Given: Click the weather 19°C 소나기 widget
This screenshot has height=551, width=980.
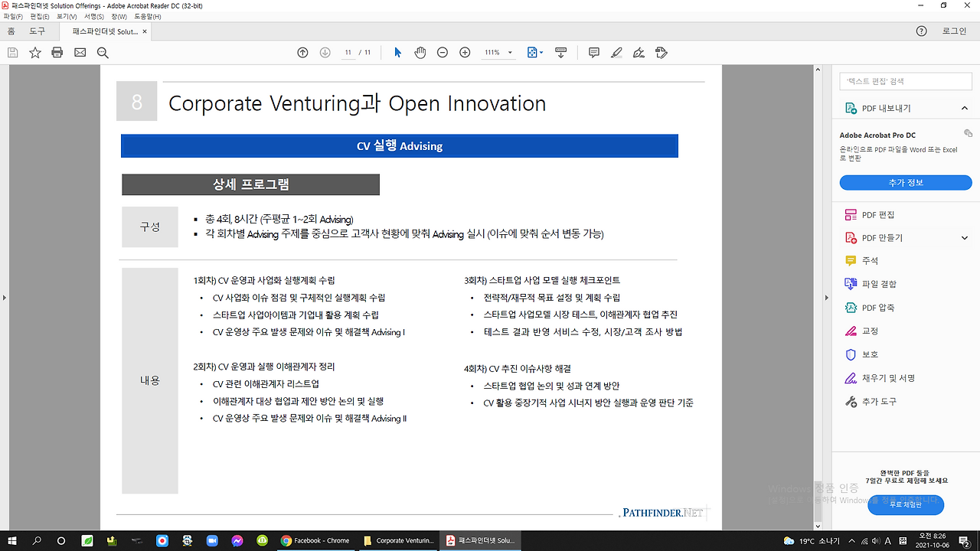Looking at the screenshot, I should (812, 541).
